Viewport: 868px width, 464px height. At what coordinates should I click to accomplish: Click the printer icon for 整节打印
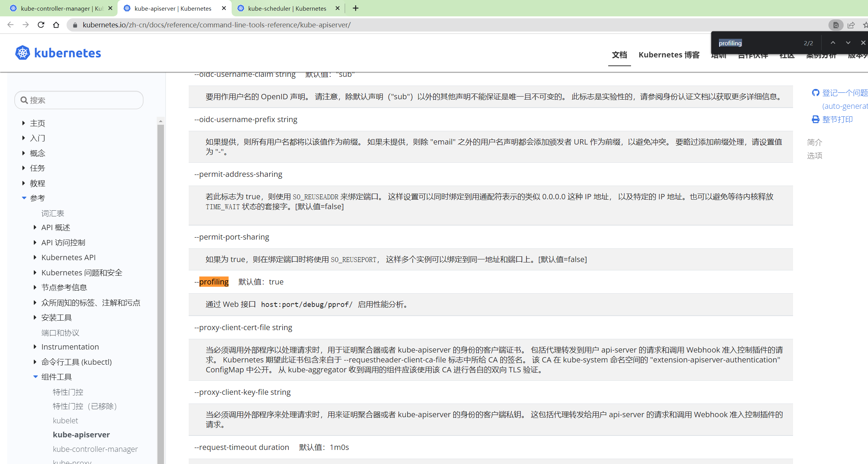(x=816, y=119)
